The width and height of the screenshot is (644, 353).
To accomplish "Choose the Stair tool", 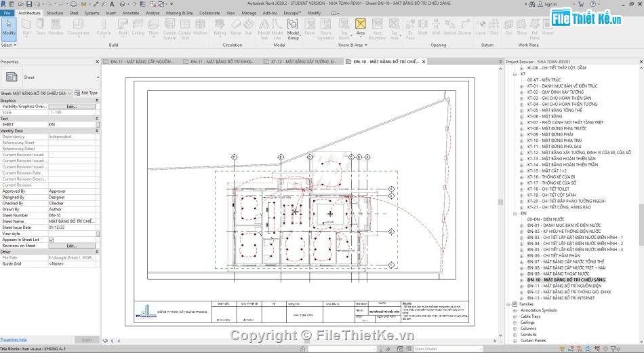I will click(249, 27).
